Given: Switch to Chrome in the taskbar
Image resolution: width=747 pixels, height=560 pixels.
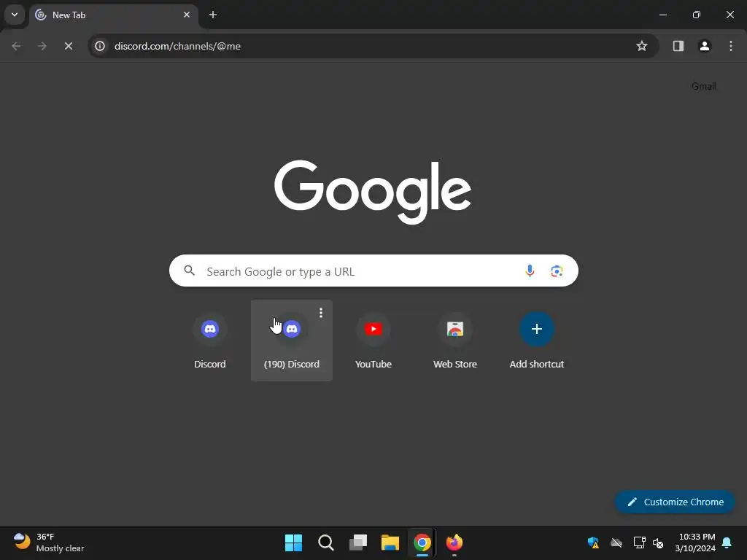Looking at the screenshot, I should [422, 542].
